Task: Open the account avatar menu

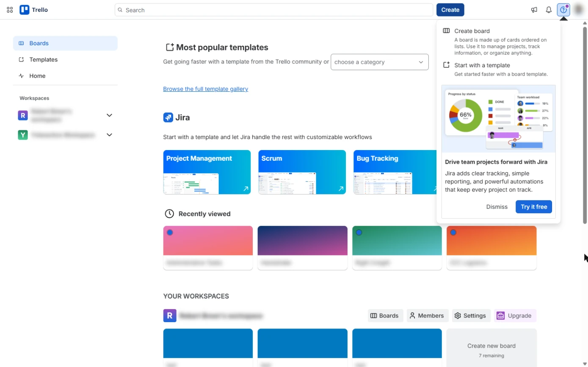Action: click(x=578, y=10)
